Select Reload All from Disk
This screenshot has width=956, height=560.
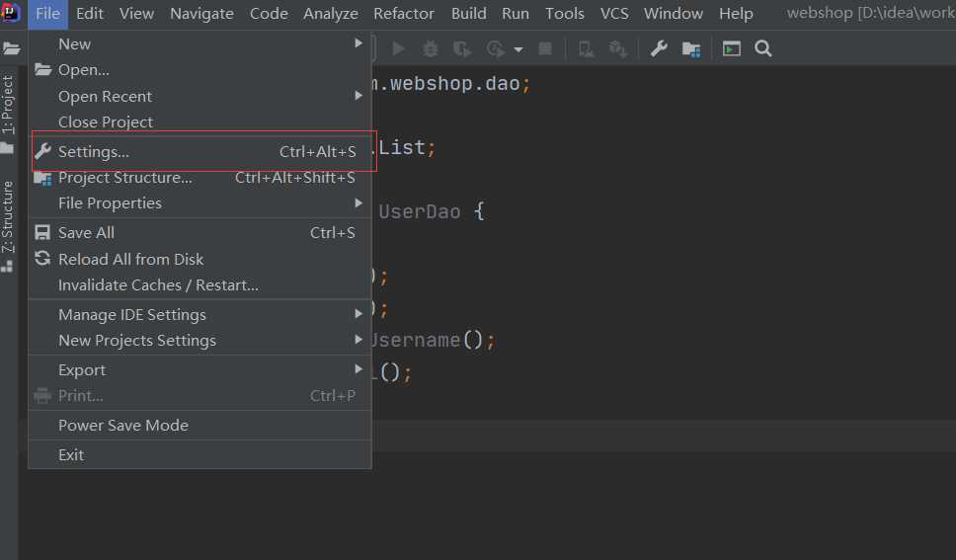point(199,259)
